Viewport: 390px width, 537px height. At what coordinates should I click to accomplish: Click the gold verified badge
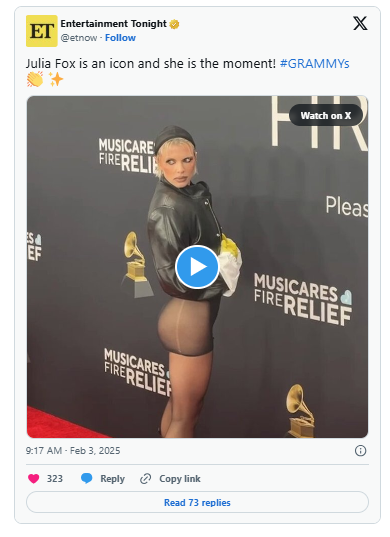point(174,24)
